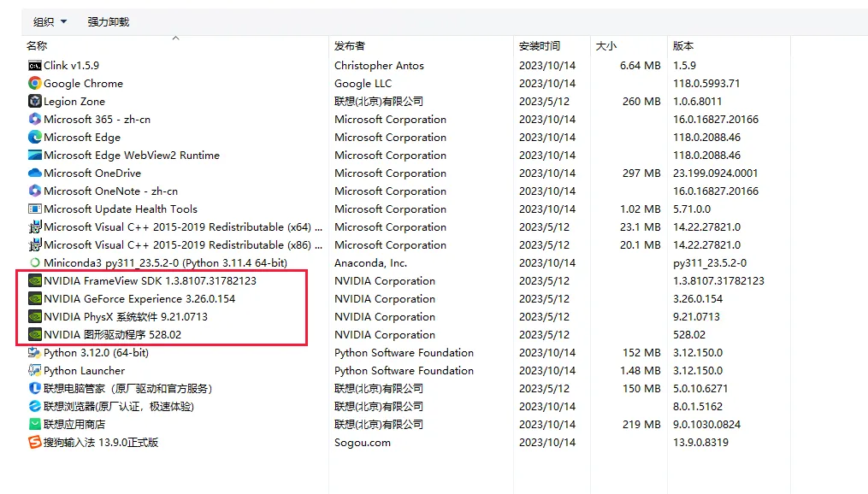Click the Clink v1.5.9 icon

(x=35, y=65)
